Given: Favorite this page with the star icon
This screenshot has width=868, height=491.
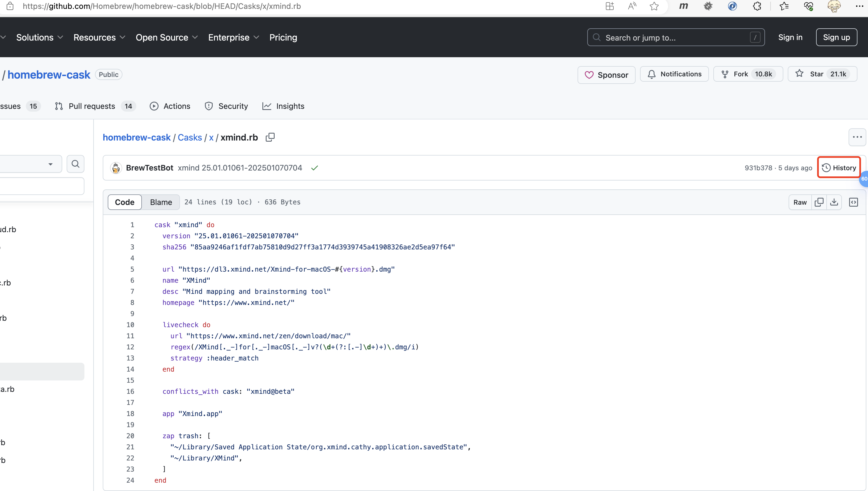Looking at the screenshot, I should [654, 6].
